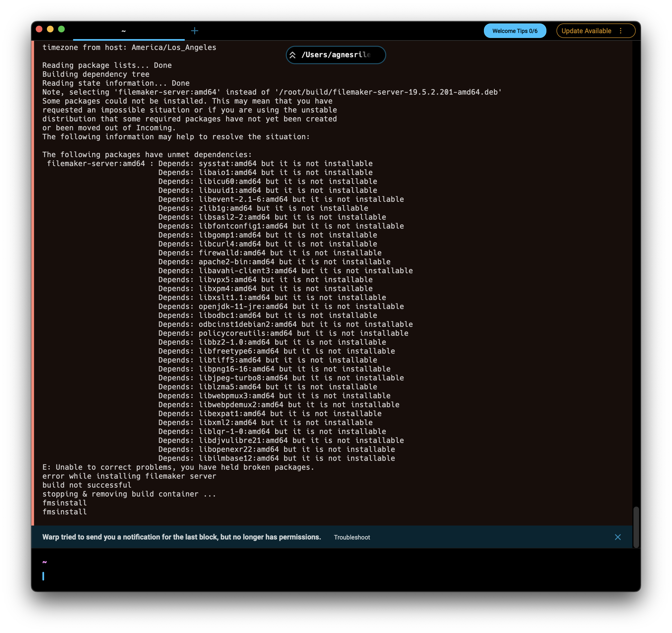Click 'Depends: libdjvulibre21:amd64' line
Viewport: 672px width, 633px height.
click(x=281, y=440)
